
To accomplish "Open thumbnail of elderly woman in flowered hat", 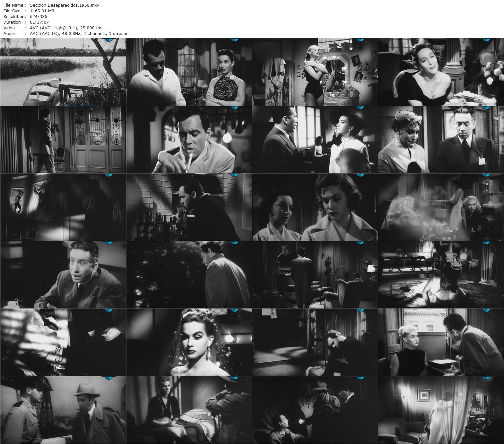I will (441, 140).
